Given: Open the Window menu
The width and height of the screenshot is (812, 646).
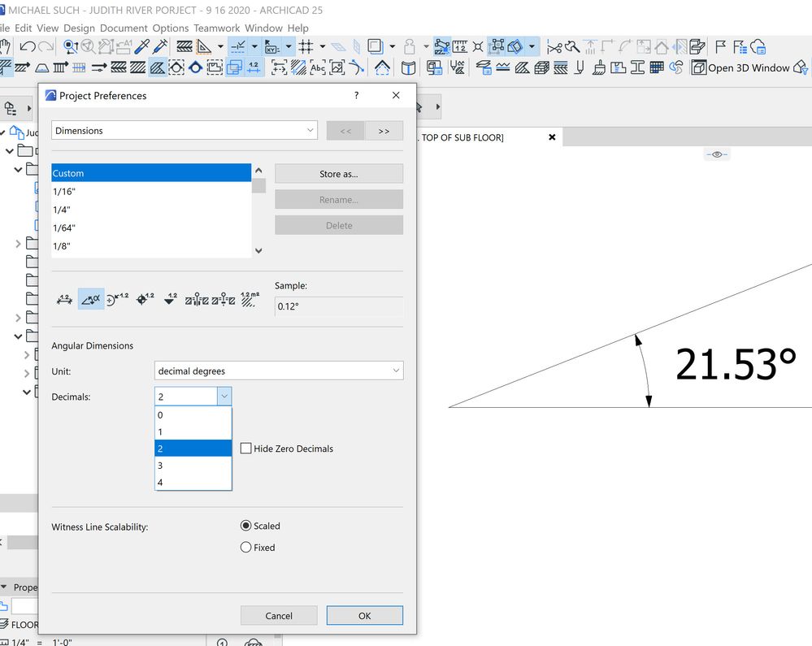Looking at the screenshot, I should click(263, 28).
